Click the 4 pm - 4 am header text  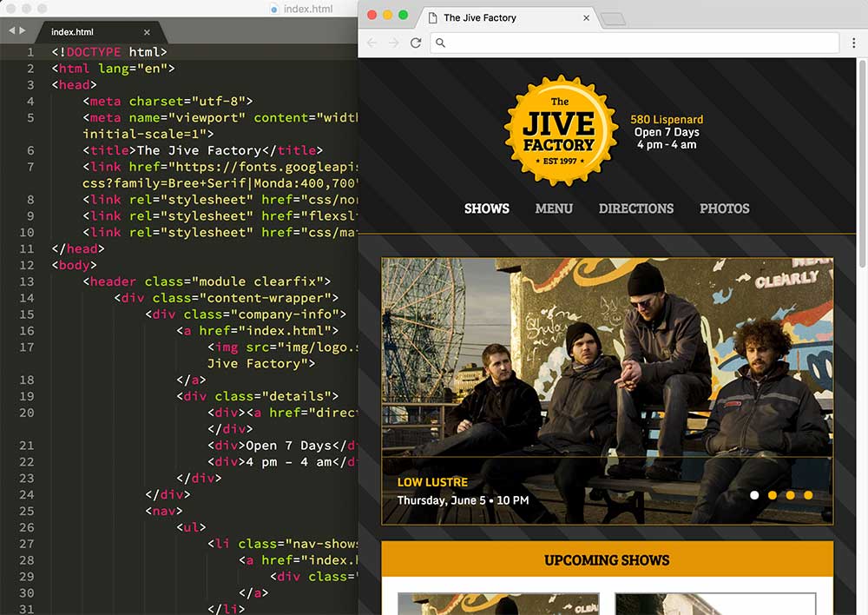pyautogui.click(x=667, y=144)
